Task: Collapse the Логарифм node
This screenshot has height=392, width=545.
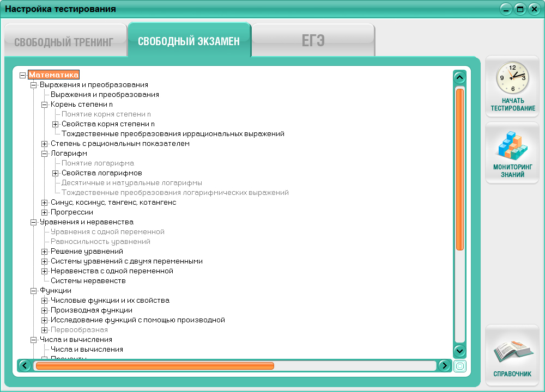Action: (x=45, y=154)
